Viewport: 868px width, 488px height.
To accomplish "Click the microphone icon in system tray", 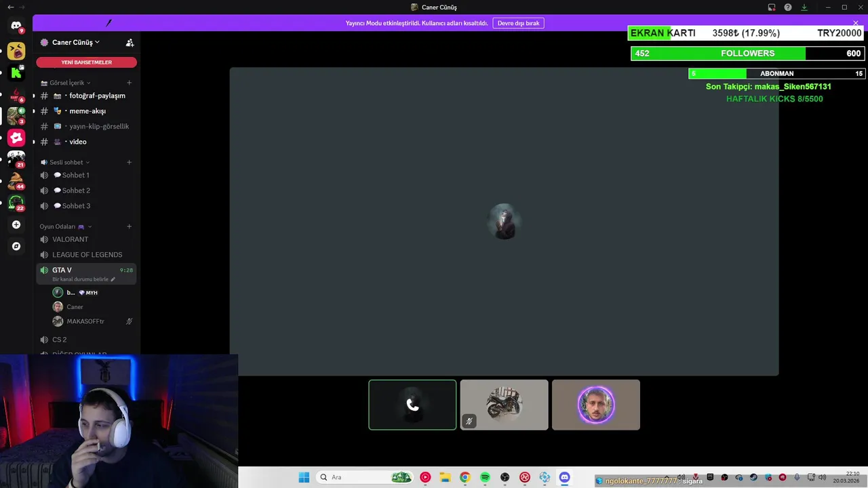I will tap(797, 477).
